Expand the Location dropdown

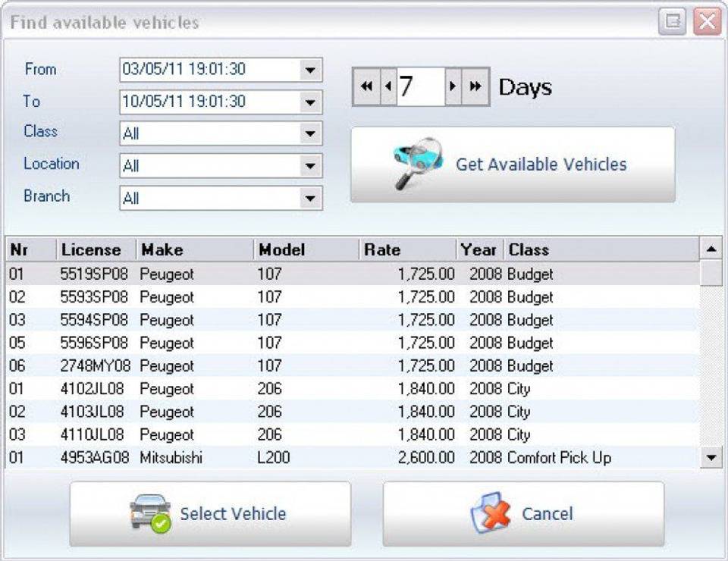309,166
